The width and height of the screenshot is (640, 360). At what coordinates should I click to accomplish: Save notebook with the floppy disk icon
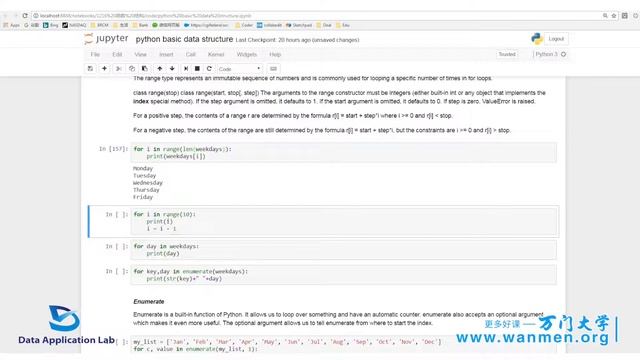point(90,69)
